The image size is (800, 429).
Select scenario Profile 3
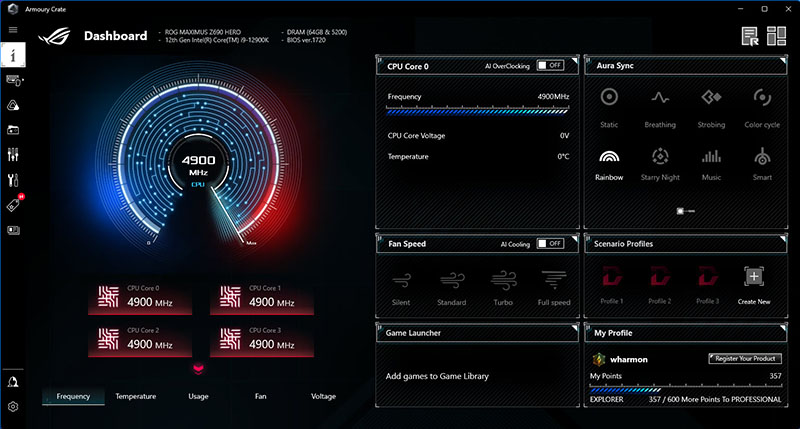(708, 285)
